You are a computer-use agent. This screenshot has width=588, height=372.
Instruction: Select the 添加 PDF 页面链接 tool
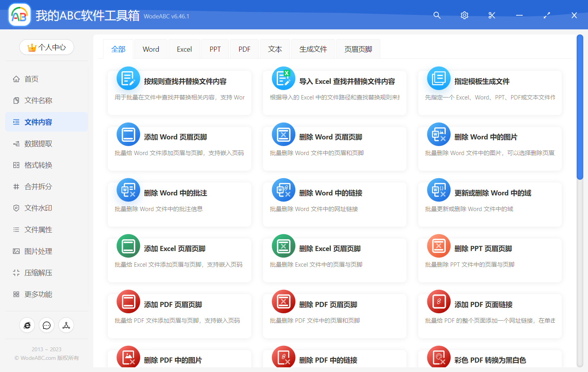[x=490, y=316]
